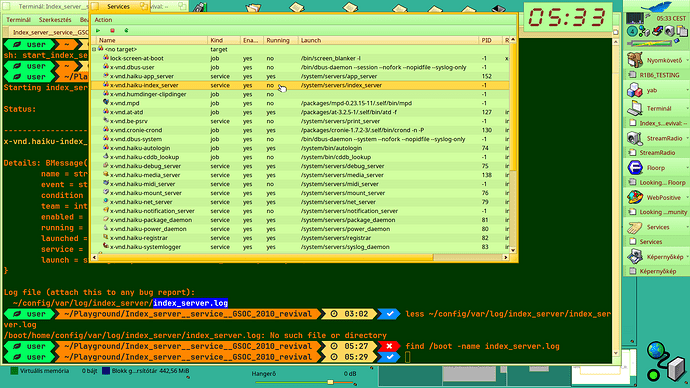
Task: Open the Action menu in Services
Action: click(x=103, y=20)
